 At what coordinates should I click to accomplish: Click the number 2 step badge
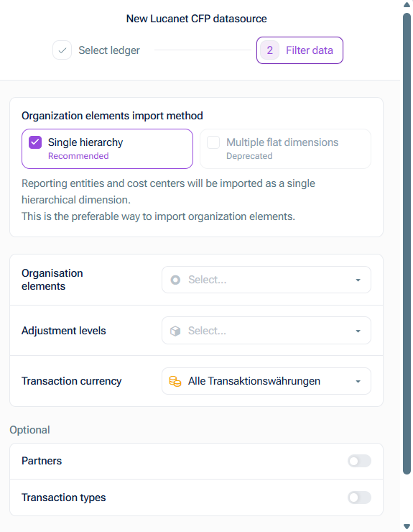(269, 50)
